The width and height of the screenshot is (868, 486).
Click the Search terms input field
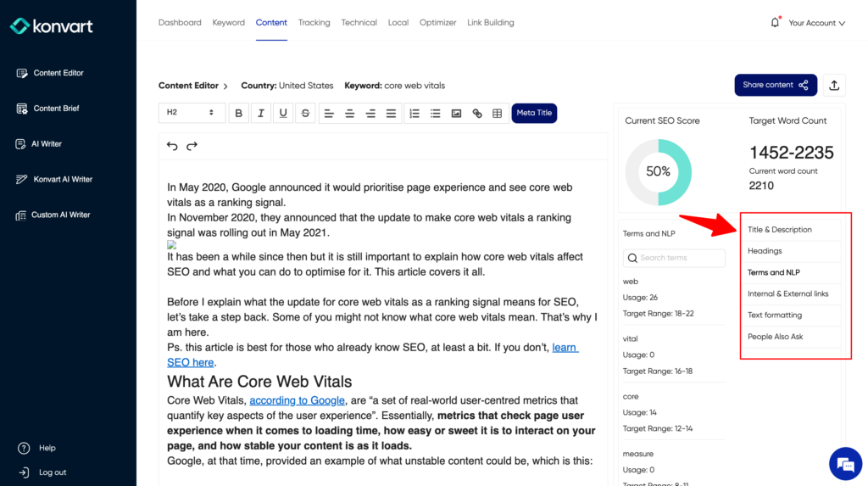pyautogui.click(x=674, y=258)
